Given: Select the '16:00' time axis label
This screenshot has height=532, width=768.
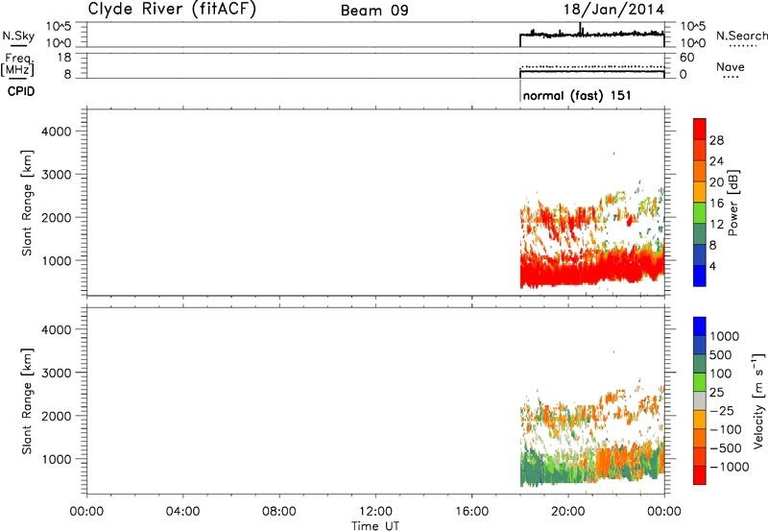Looking at the screenshot, I should (x=472, y=512).
